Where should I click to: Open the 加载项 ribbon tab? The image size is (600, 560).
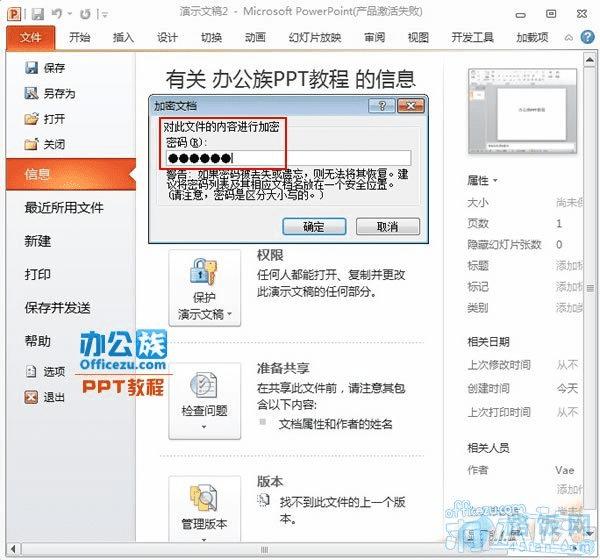point(532,38)
